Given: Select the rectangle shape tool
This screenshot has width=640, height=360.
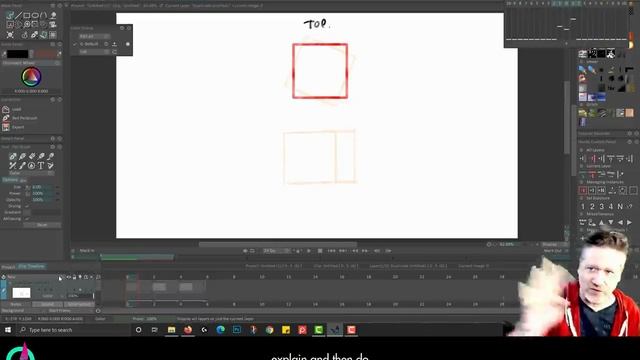Looking at the screenshot, I should click(x=27, y=16).
